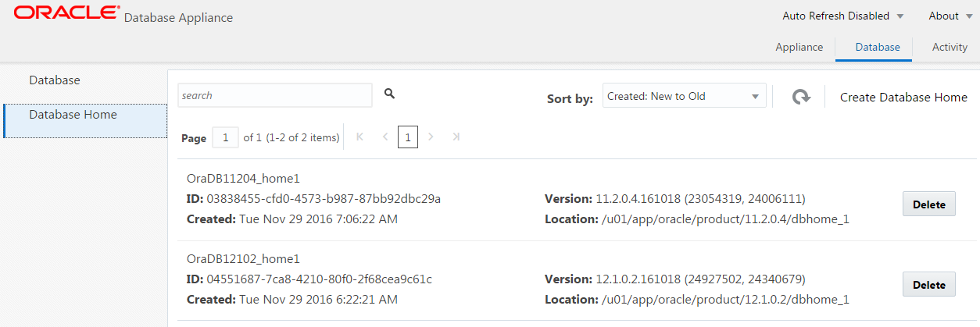Delete the OraDB12102_home1 database home
The height and width of the screenshot is (327, 980).
(929, 285)
